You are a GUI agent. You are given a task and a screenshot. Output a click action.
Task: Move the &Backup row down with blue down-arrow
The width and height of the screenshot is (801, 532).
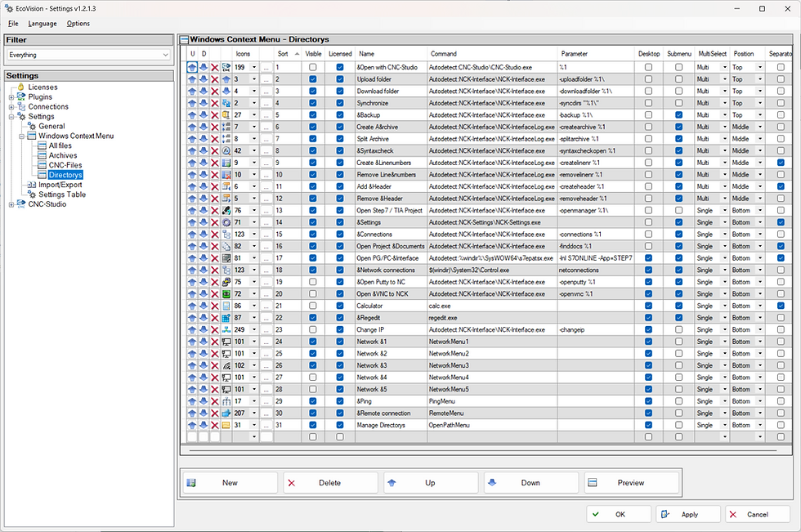pyautogui.click(x=204, y=115)
